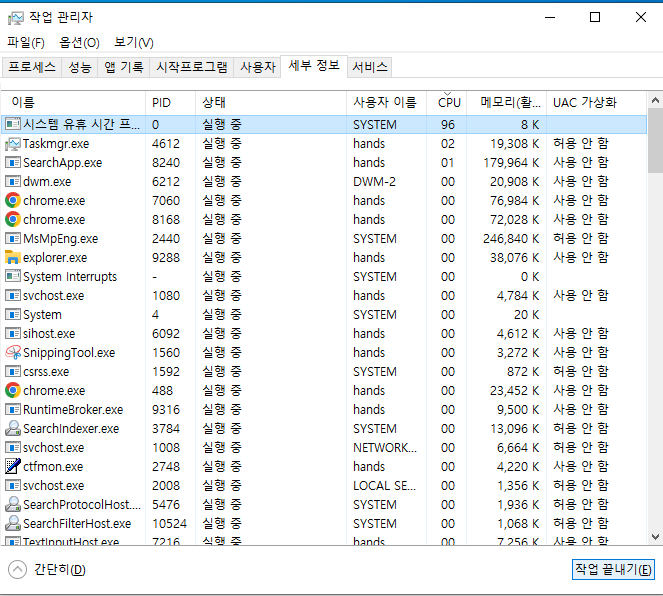Image resolution: width=663 pixels, height=596 pixels.
Task: Sort by the CPU column header
Action: pos(447,103)
